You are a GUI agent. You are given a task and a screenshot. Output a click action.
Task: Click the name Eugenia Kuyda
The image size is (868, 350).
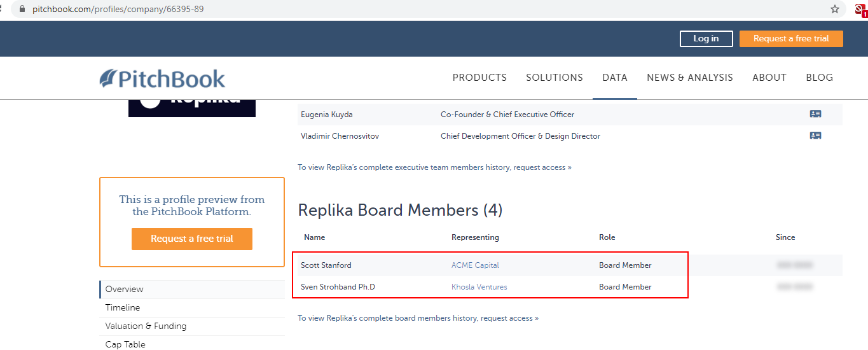pyautogui.click(x=327, y=115)
